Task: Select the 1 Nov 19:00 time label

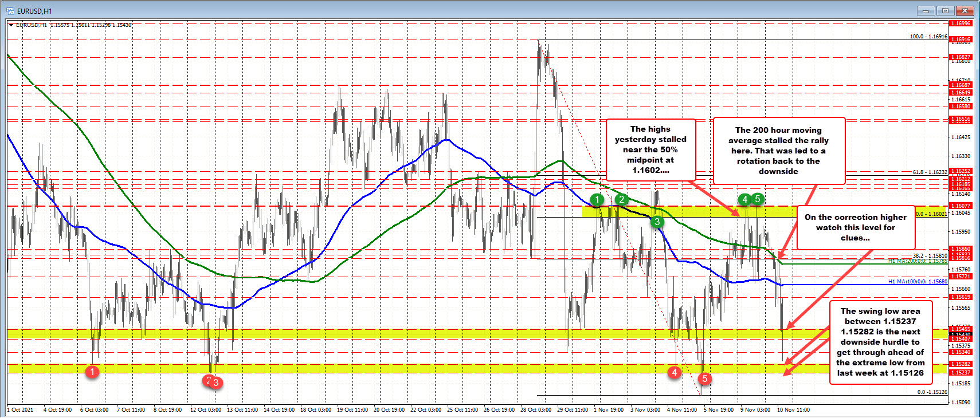Action: (608, 410)
